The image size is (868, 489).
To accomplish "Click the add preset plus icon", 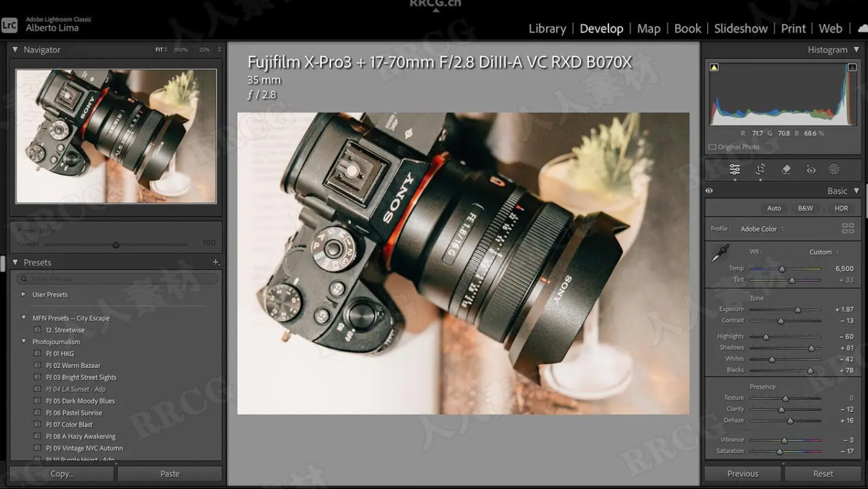I will point(216,263).
